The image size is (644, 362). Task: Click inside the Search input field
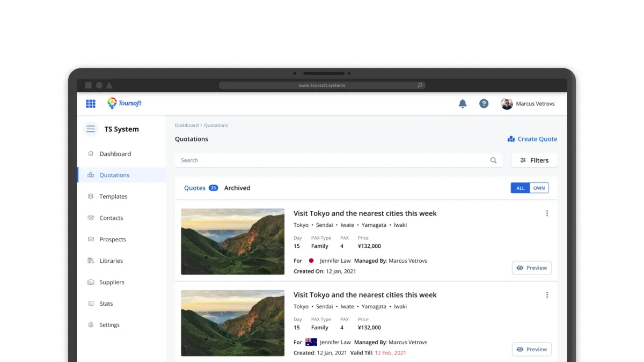pos(339,160)
